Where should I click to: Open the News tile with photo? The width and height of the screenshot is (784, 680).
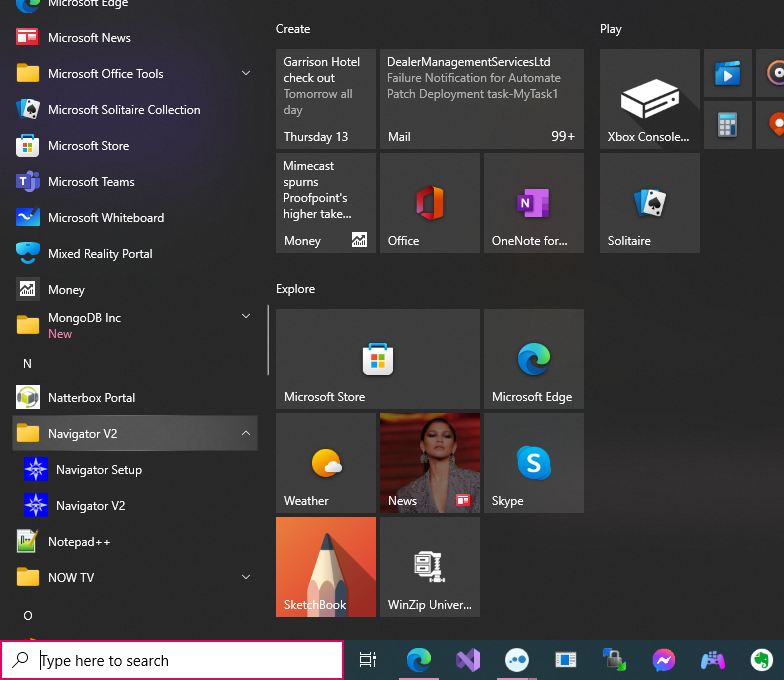click(x=430, y=462)
